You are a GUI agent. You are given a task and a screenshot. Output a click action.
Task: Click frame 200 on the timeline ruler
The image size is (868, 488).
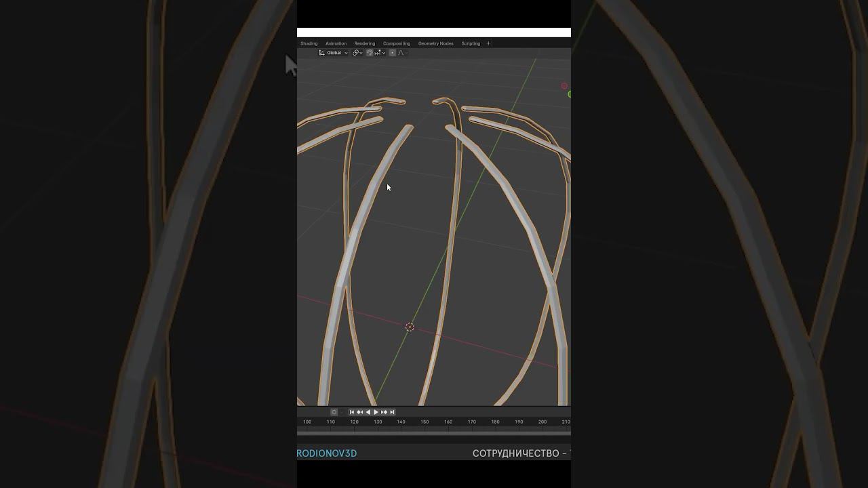(542, 422)
